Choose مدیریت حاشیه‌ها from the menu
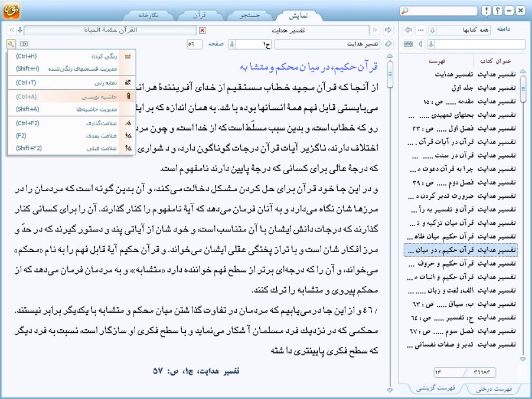The image size is (532, 399). (x=71, y=109)
